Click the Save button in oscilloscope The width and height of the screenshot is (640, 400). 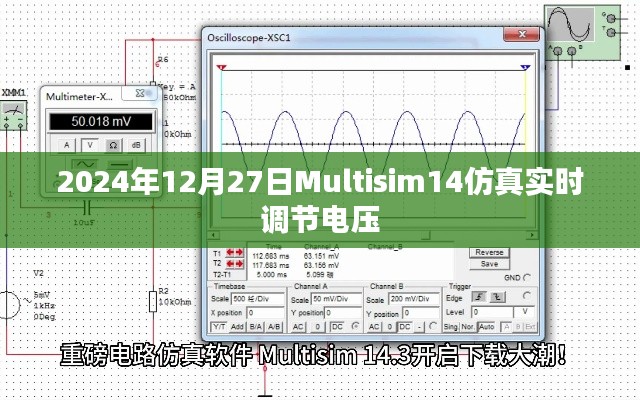489,264
